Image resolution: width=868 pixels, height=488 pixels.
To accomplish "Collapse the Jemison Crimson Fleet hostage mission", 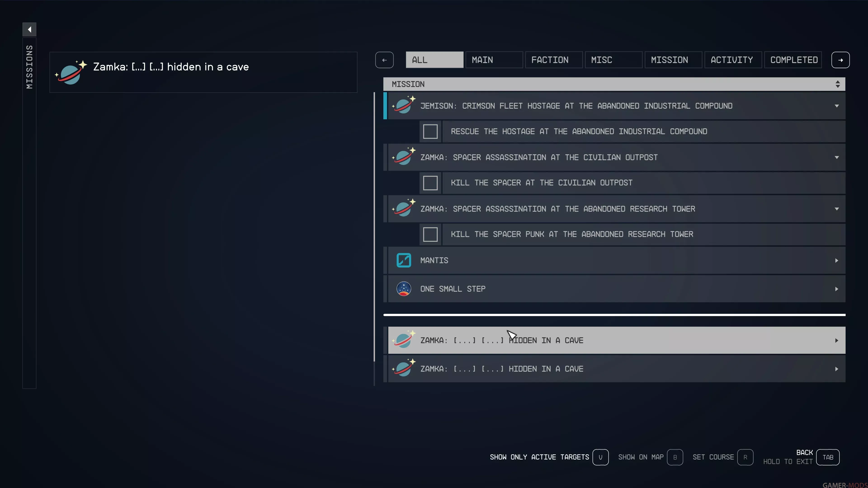I will point(837,106).
